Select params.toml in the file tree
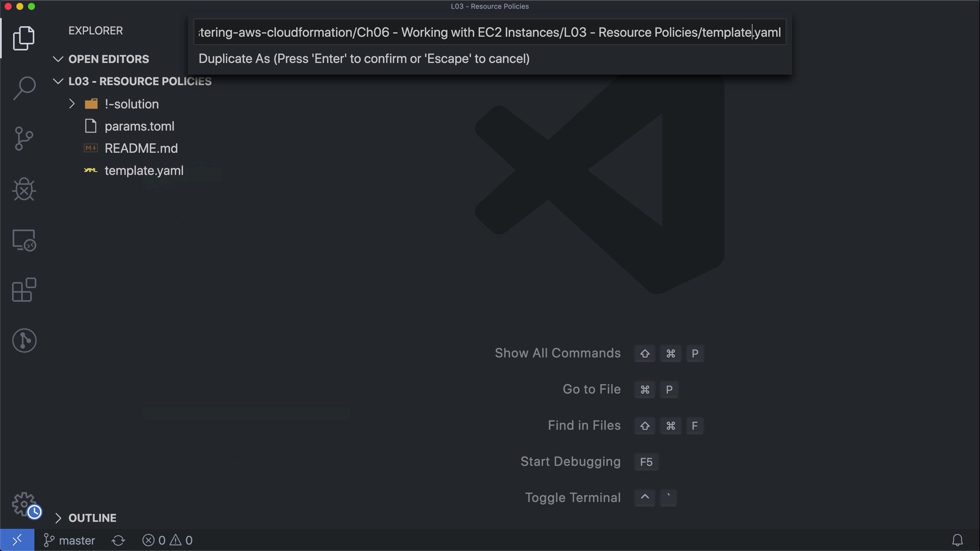This screenshot has height=551, width=980. pos(139,127)
